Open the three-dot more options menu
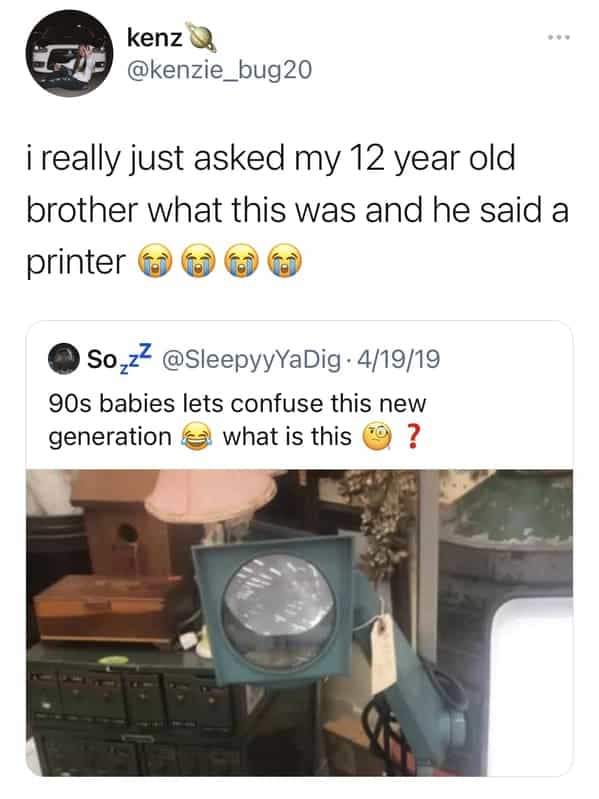 pyautogui.click(x=558, y=37)
